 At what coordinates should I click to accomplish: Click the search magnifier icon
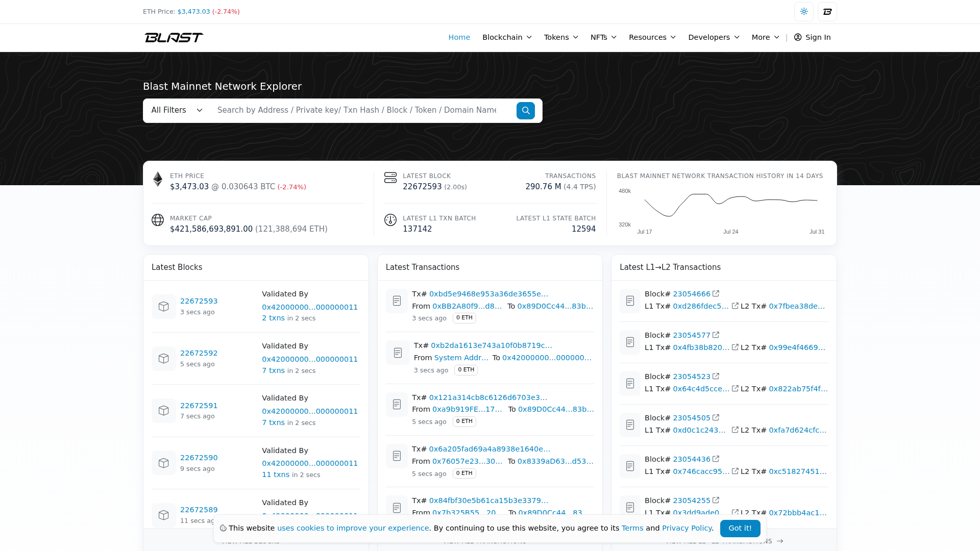(526, 110)
